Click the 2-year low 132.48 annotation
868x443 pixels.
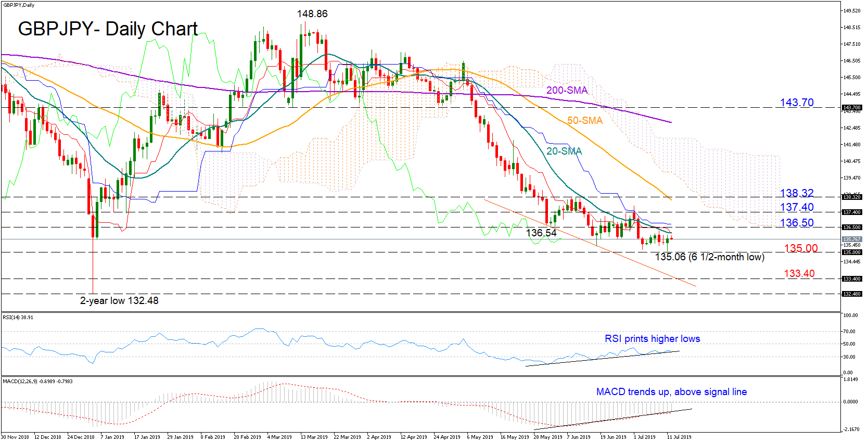(x=119, y=300)
